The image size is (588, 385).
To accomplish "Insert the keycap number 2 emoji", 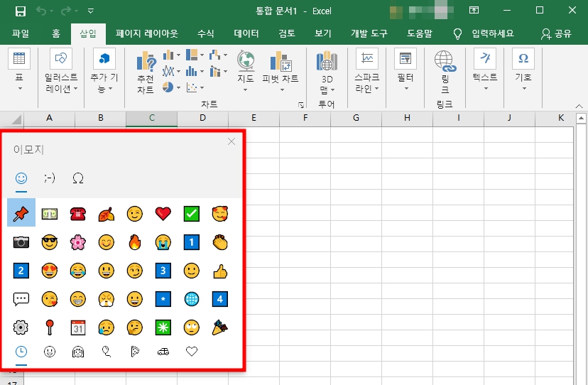I will pyautogui.click(x=21, y=271).
